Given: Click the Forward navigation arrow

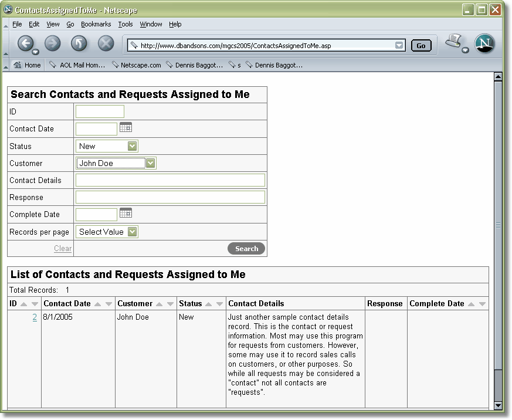Looking at the screenshot, I should click(53, 43).
